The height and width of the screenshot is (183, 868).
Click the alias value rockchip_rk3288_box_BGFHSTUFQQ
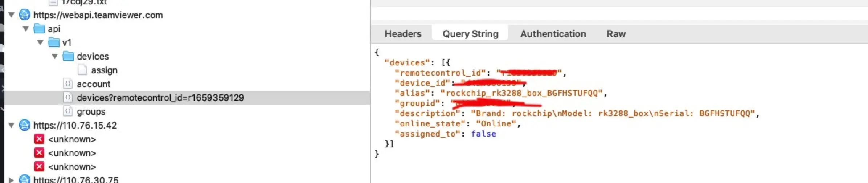point(521,93)
